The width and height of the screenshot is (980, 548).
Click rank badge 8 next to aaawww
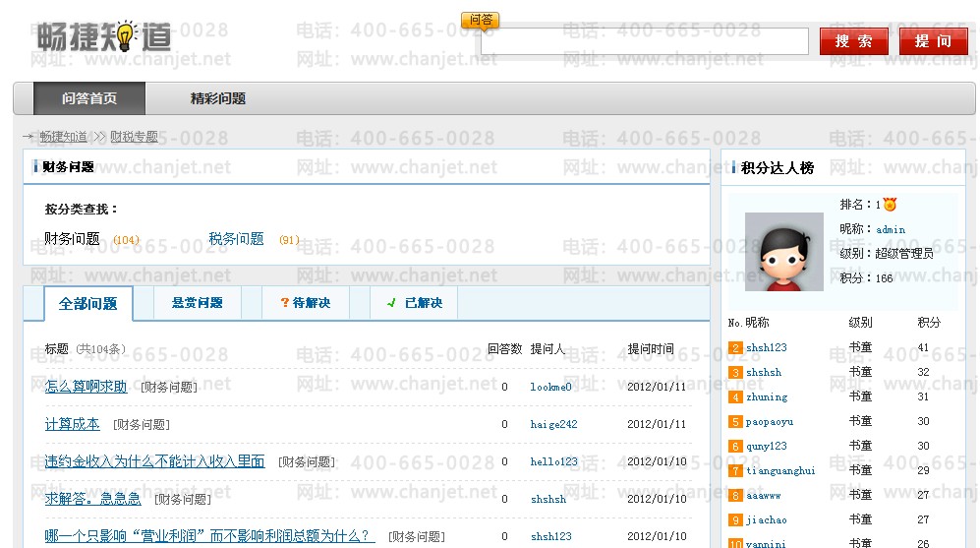tap(735, 496)
